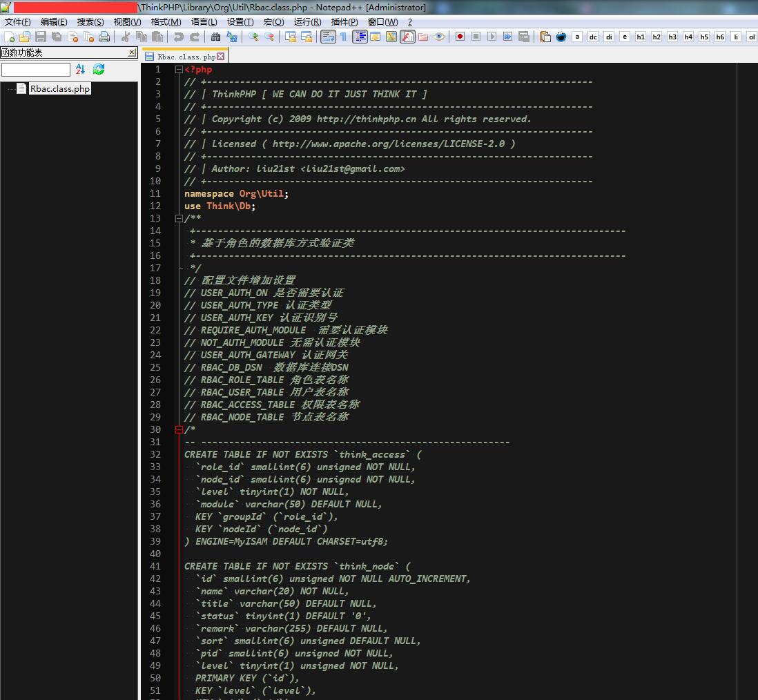Viewport: 758px width, 700px height.
Task: Reload the function list with the green arrows
Action: pos(99,70)
